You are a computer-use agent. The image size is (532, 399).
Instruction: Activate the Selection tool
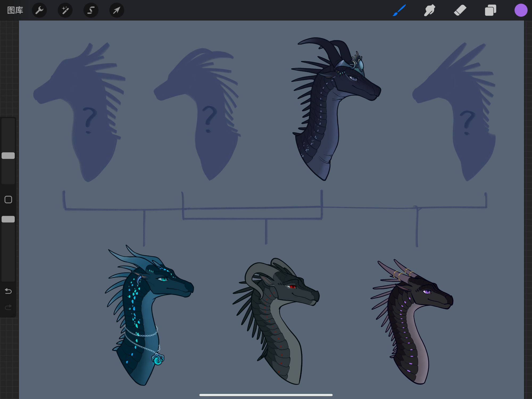point(91,10)
